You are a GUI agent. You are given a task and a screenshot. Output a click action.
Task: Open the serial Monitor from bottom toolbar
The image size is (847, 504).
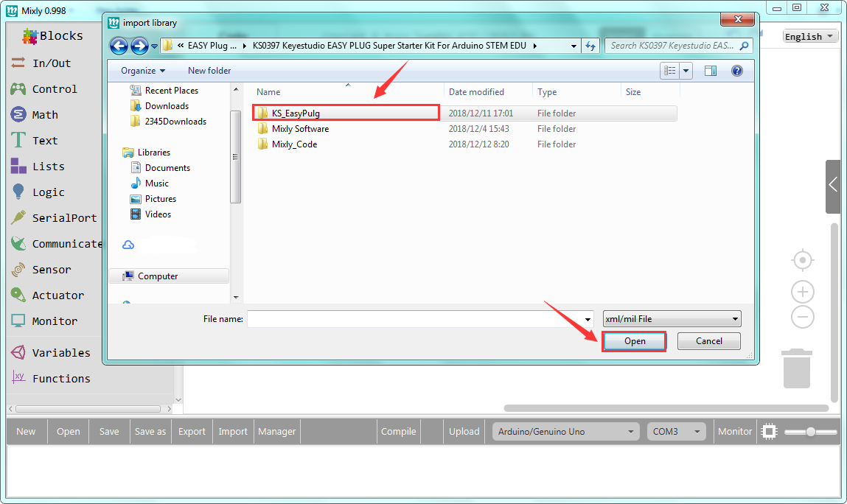[x=735, y=432]
